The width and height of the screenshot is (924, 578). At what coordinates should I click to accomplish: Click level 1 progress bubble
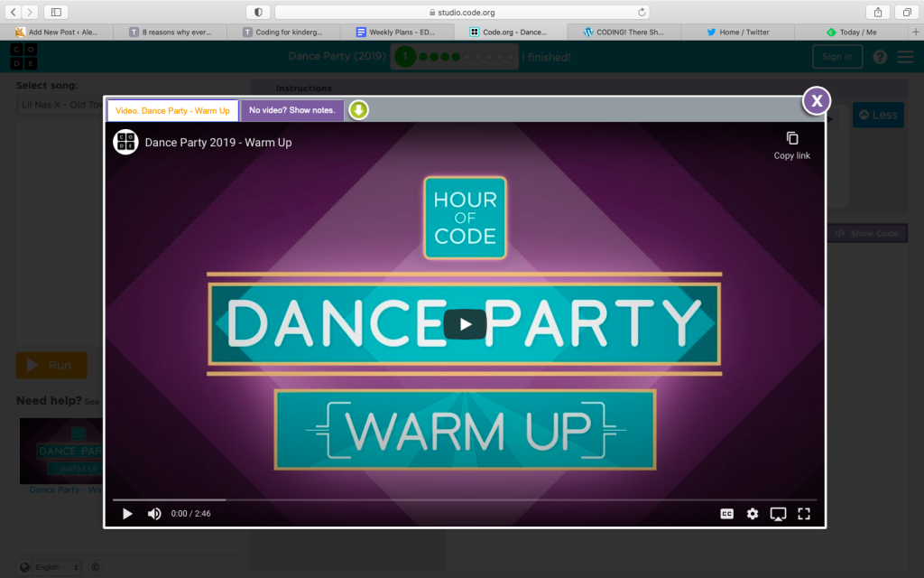pyautogui.click(x=405, y=57)
